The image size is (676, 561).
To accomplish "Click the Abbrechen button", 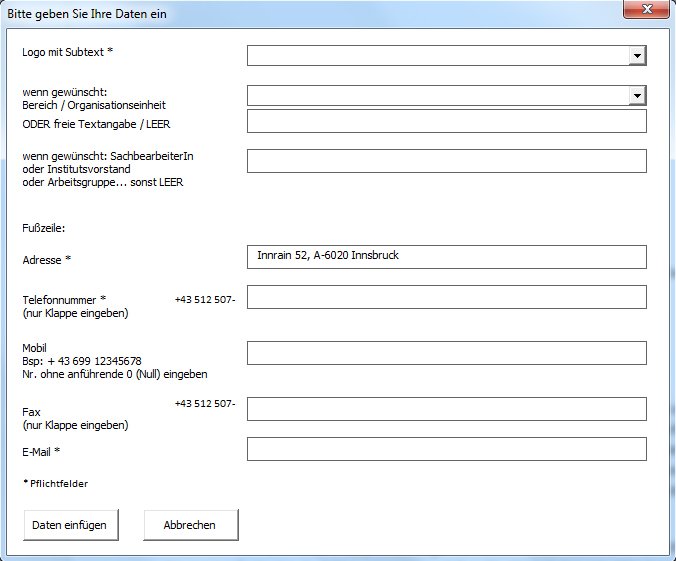I will pos(190,525).
